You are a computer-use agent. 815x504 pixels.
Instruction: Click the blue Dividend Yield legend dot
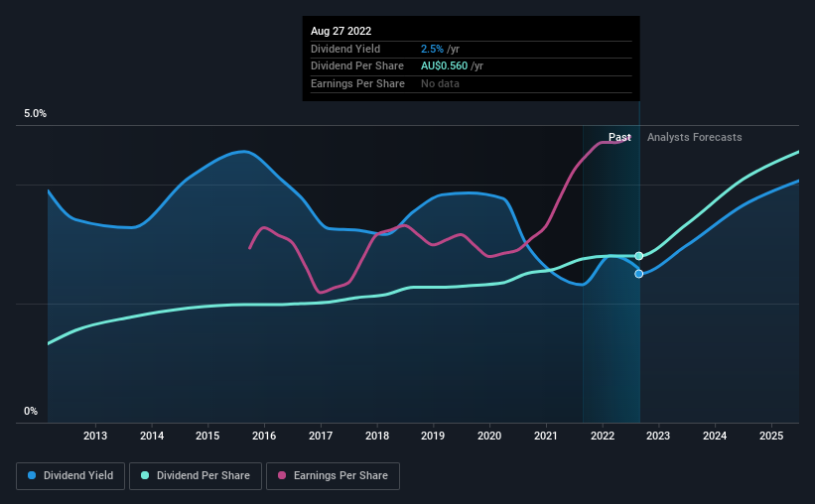pos(32,475)
